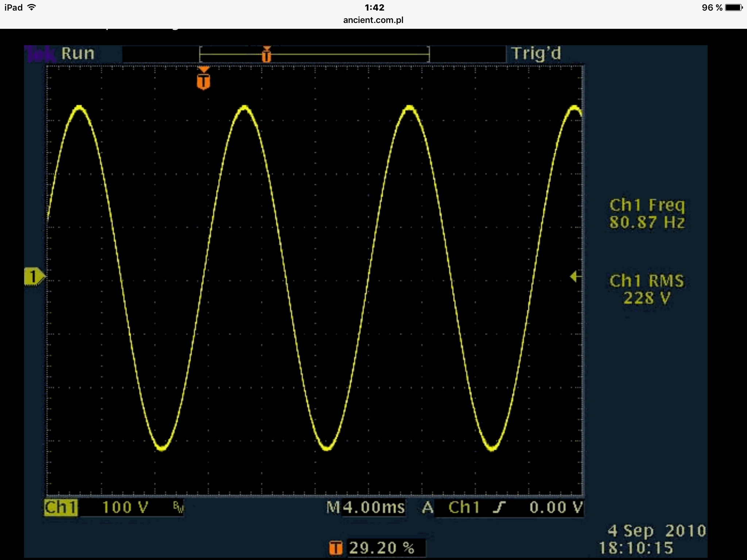Click the Ch1 RMS 228 V measurement
Image resolution: width=747 pixels, height=560 pixels.
pos(647,289)
